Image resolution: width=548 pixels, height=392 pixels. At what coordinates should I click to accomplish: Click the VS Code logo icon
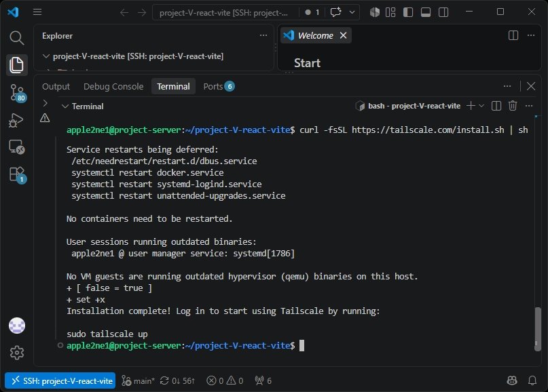click(13, 12)
